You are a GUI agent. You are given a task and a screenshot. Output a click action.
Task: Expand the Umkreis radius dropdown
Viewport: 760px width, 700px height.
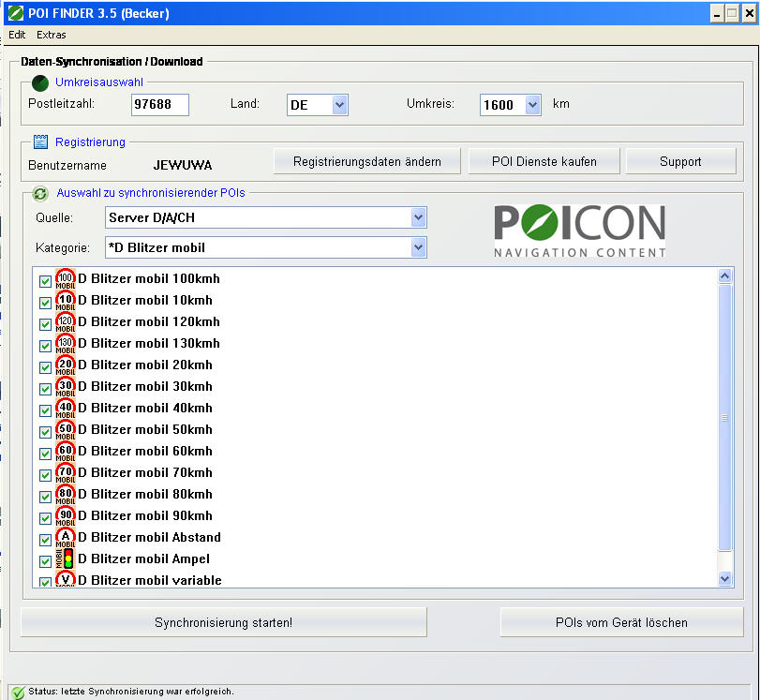coord(532,105)
